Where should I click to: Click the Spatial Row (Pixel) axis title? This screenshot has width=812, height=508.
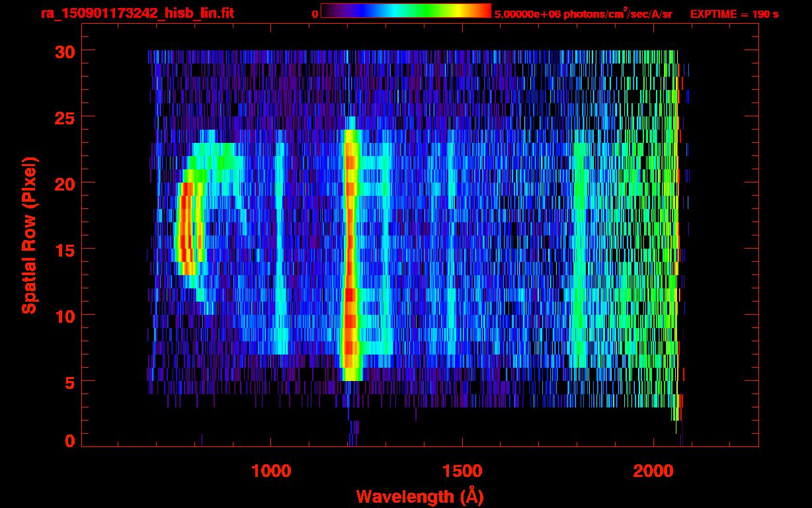tap(30, 235)
